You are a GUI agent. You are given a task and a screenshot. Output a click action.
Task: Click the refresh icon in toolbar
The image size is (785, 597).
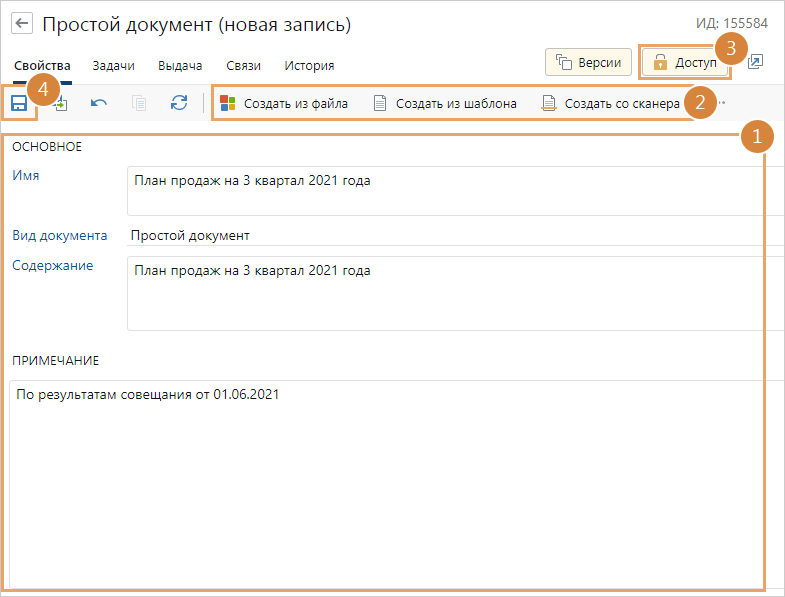point(179,103)
